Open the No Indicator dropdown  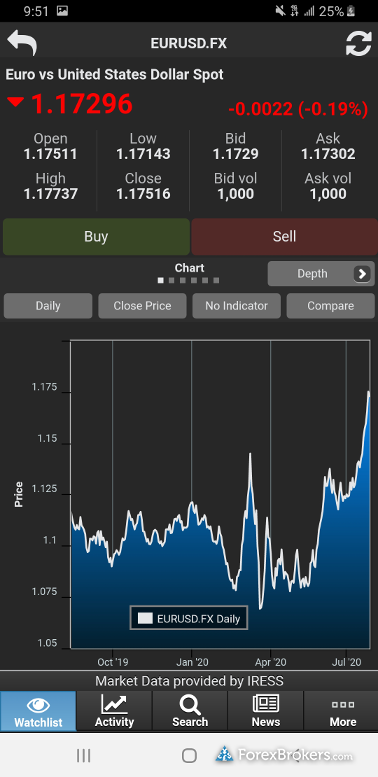(x=236, y=306)
